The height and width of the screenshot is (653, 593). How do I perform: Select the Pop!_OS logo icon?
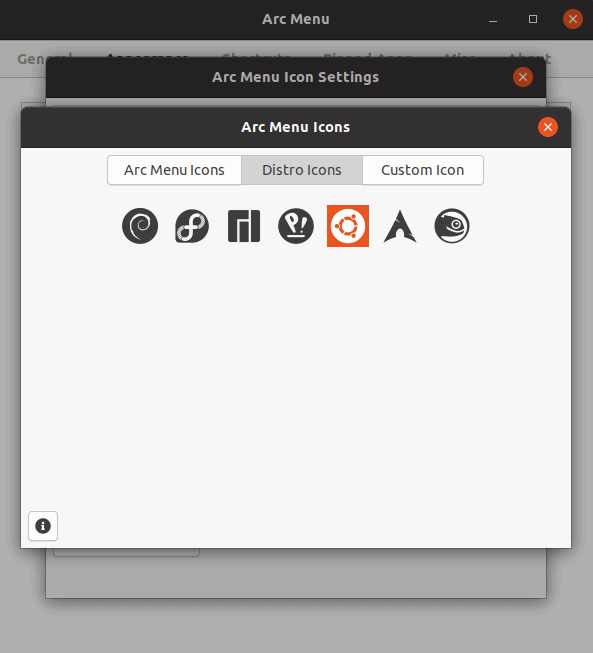click(296, 226)
